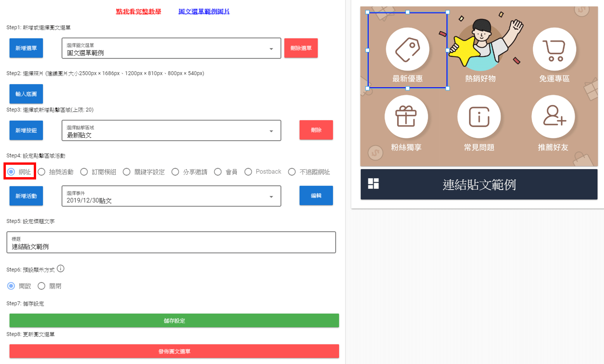Click the grid menu icon beside 連結貼文範例
Image resolution: width=604 pixels, height=364 pixels.
pos(373,184)
